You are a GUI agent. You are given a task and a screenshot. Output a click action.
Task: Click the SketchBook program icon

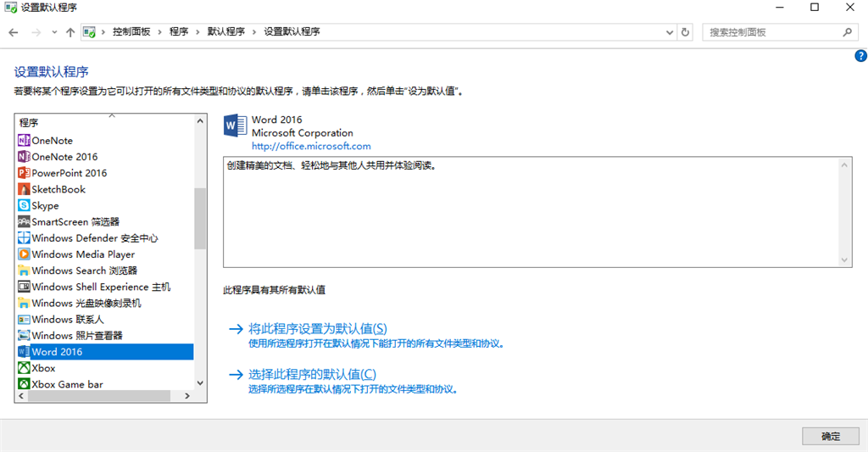tap(24, 189)
